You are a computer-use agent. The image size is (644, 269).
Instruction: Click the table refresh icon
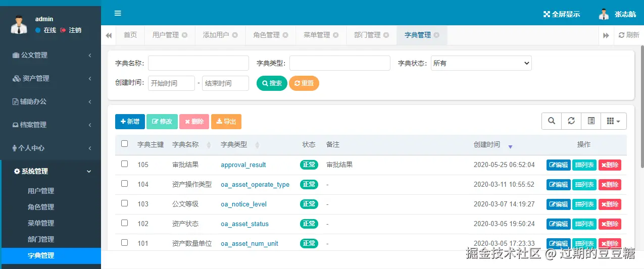(x=571, y=121)
